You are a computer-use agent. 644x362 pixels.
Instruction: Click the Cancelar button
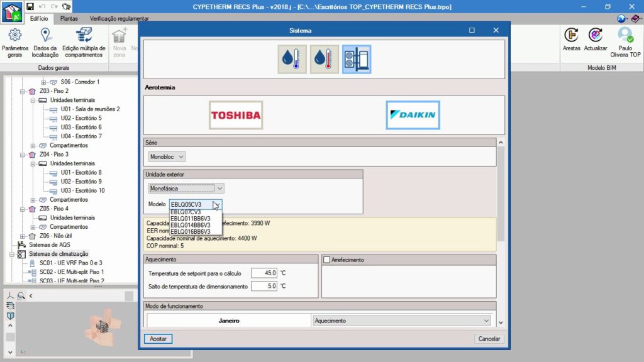click(x=489, y=339)
